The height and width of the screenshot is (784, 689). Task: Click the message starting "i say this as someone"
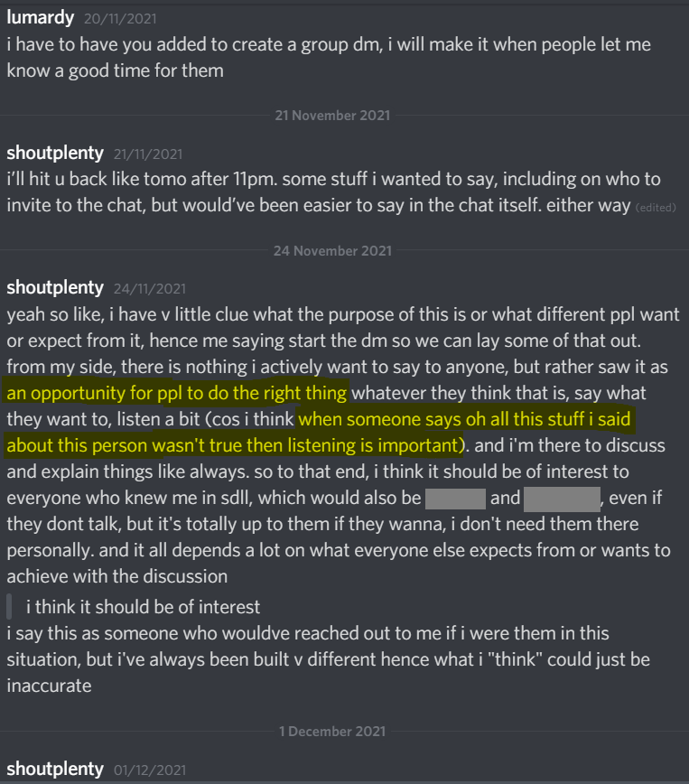tap(328, 659)
